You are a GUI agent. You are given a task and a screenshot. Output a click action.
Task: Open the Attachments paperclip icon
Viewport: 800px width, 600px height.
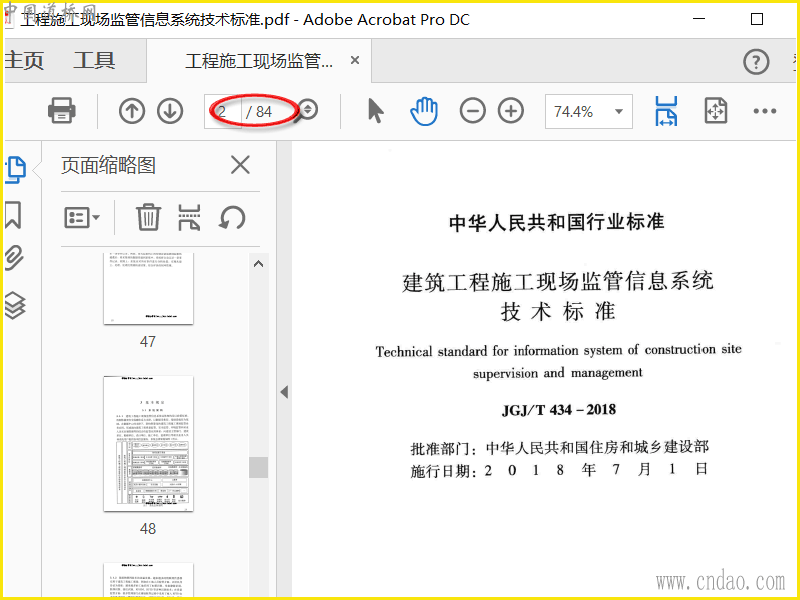pyautogui.click(x=14, y=258)
